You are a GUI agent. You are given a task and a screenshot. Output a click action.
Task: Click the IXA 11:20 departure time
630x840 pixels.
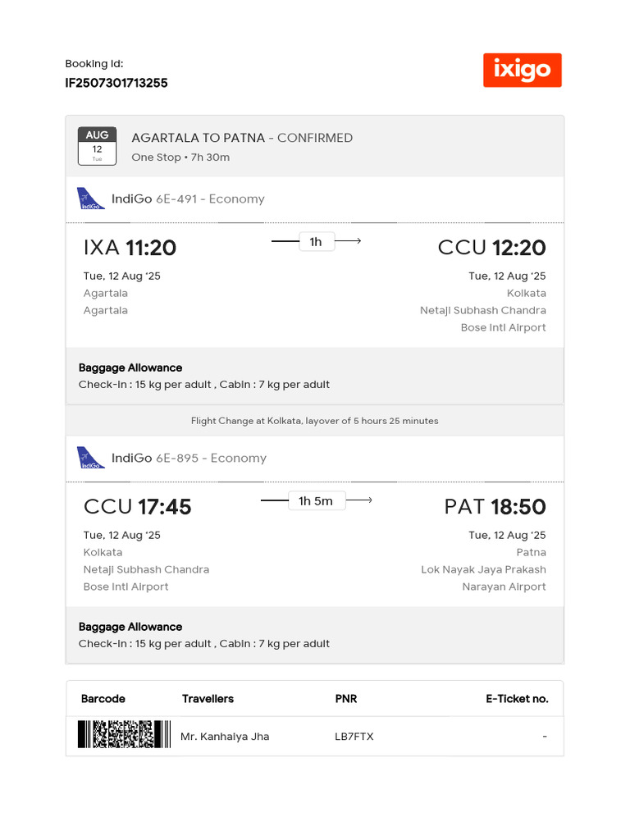pos(130,248)
